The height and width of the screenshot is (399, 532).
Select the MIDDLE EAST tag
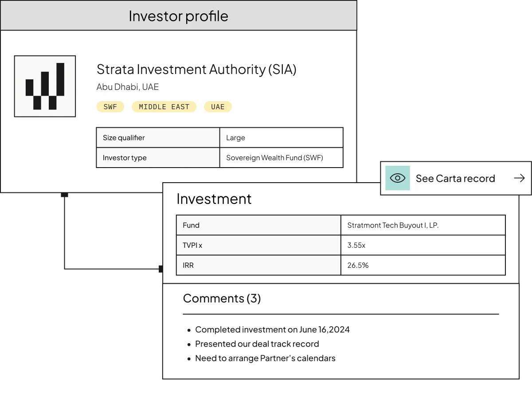(164, 107)
